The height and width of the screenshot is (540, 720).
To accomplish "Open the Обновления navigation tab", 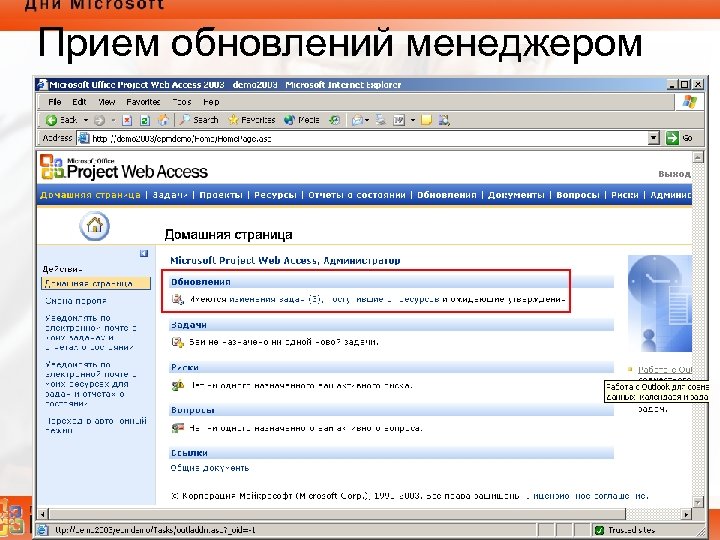I will (x=447, y=195).
